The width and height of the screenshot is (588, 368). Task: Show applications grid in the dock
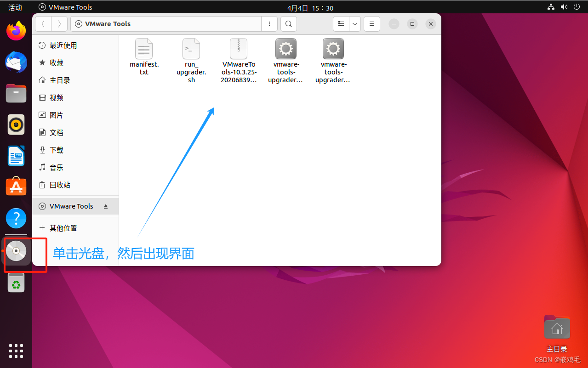[x=16, y=351]
